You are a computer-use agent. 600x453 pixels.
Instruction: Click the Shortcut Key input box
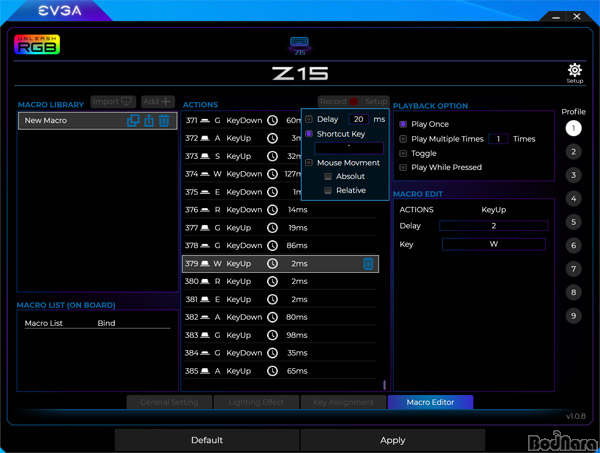click(349, 148)
